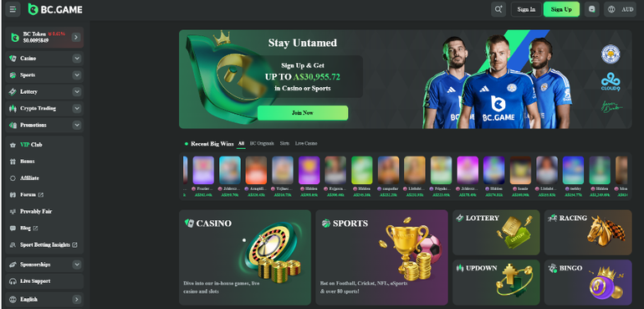Screen dimensions: 644x309
Task: Click the Leicester City club badge
Action: pyautogui.click(x=611, y=54)
